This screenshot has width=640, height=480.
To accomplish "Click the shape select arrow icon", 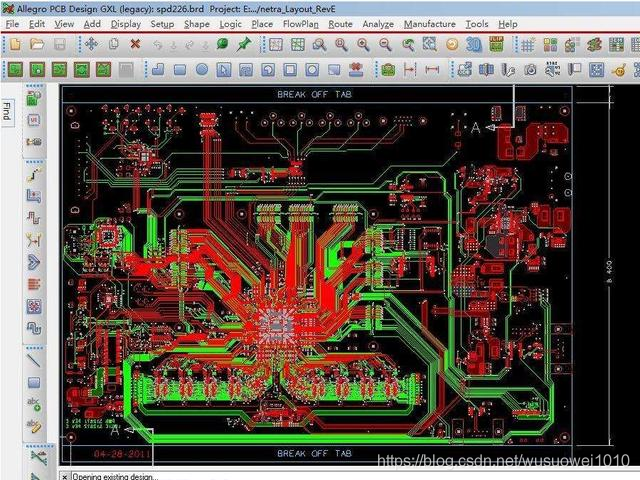I will coord(223,70).
